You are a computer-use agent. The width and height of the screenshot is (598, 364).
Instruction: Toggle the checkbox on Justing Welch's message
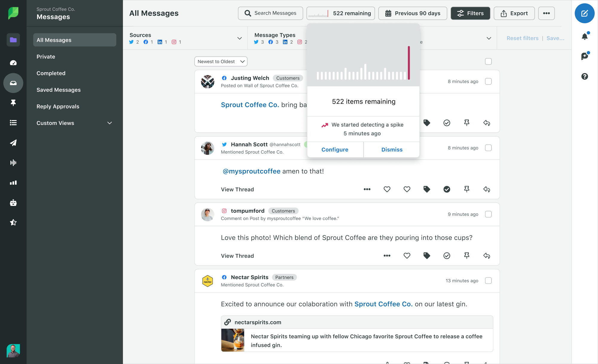coord(488,81)
